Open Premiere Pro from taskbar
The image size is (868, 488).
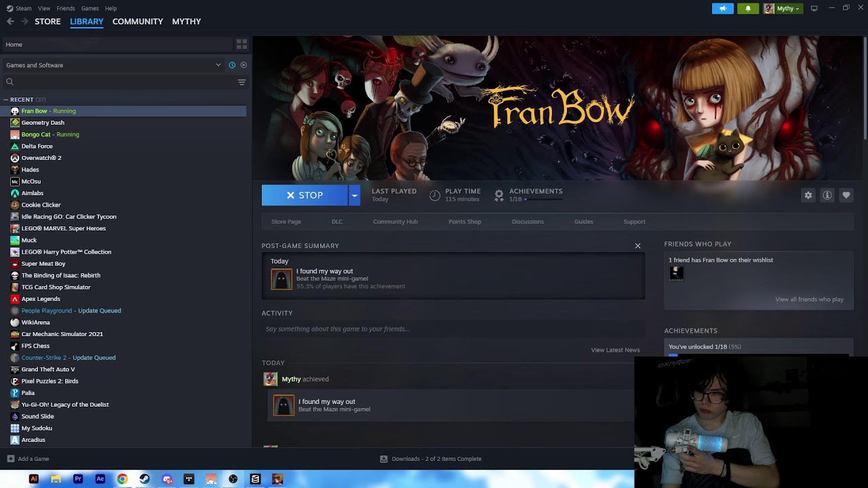click(78, 479)
